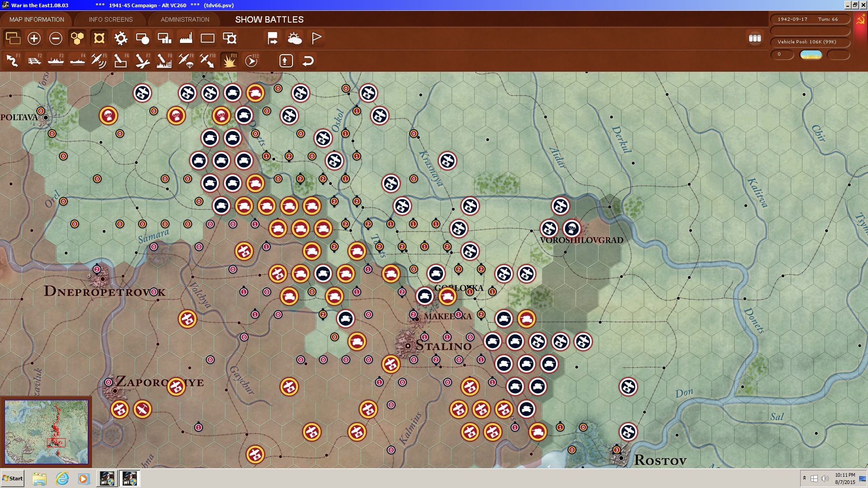Click the undo move arrow icon

pyautogui.click(x=308, y=61)
